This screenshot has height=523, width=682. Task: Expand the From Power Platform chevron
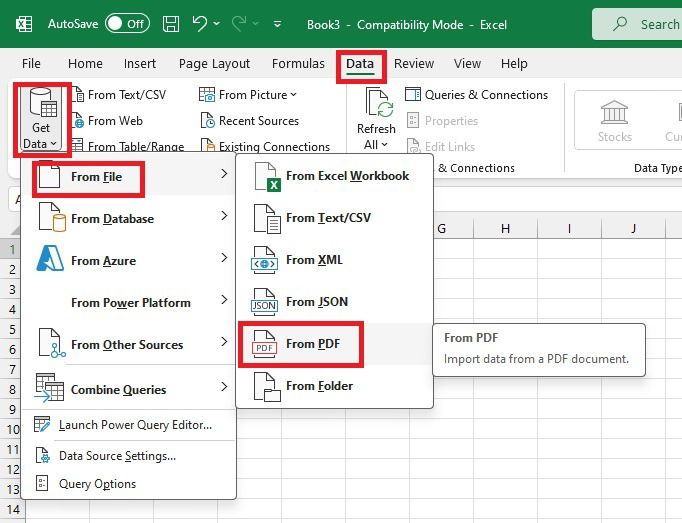[x=224, y=299]
